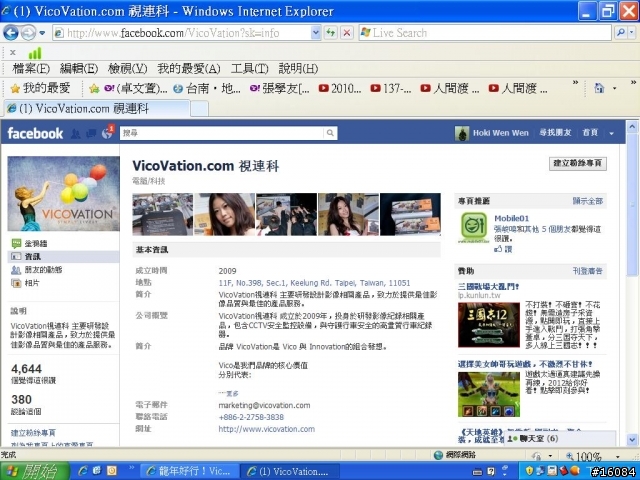Open the Live Search options dropdown
The image size is (640, 480).
click(x=633, y=33)
